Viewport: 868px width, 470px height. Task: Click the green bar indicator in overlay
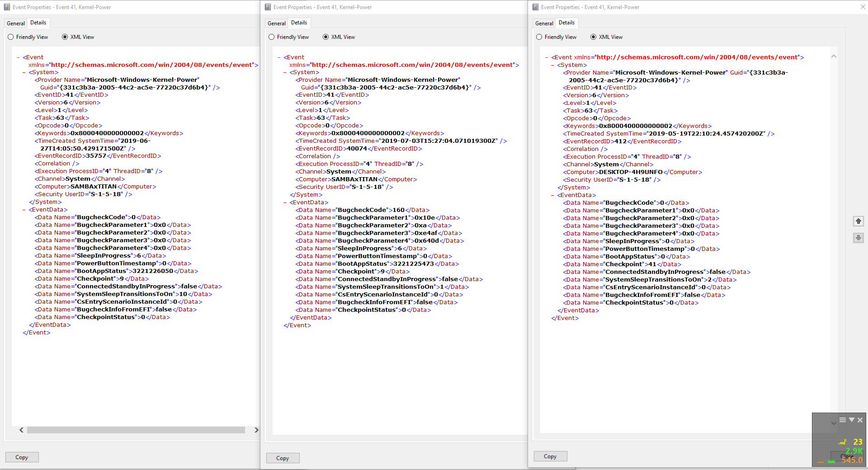tap(831, 461)
